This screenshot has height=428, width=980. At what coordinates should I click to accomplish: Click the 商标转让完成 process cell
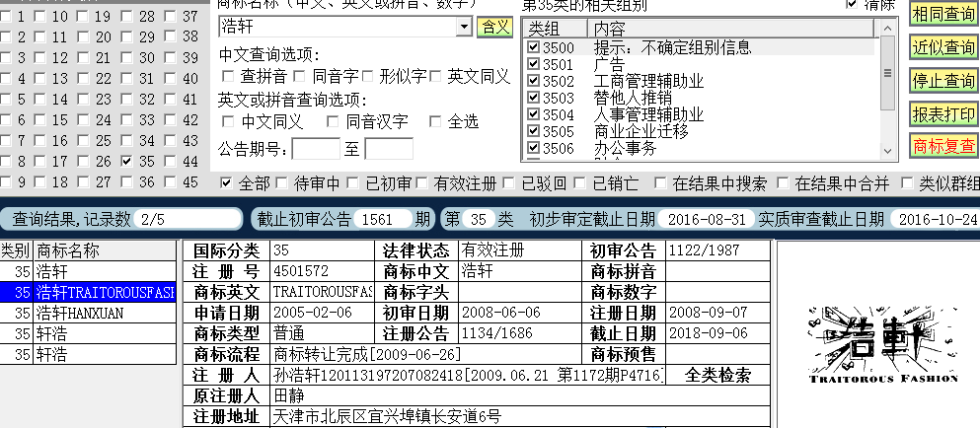click(425, 354)
